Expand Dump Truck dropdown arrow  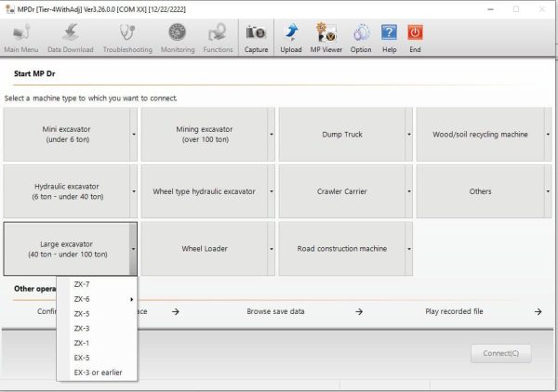pyautogui.click(x=409, y=135)
